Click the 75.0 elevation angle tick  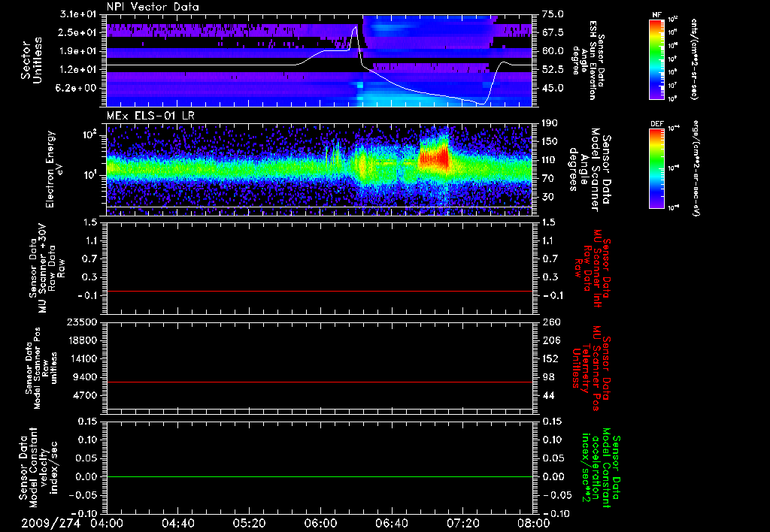(553, 14)
